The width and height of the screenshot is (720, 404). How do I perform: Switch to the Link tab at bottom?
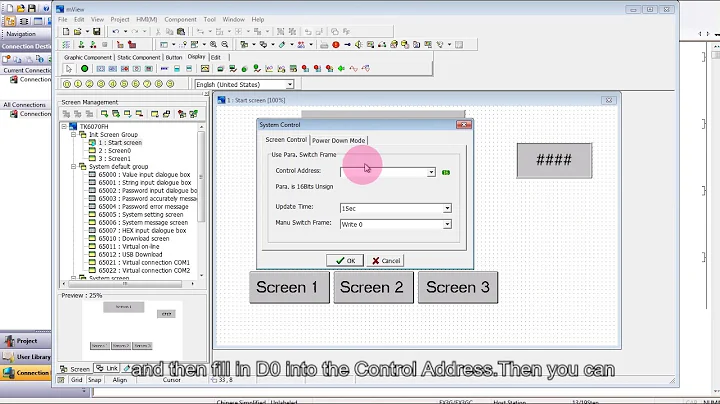tap(107, 368)
